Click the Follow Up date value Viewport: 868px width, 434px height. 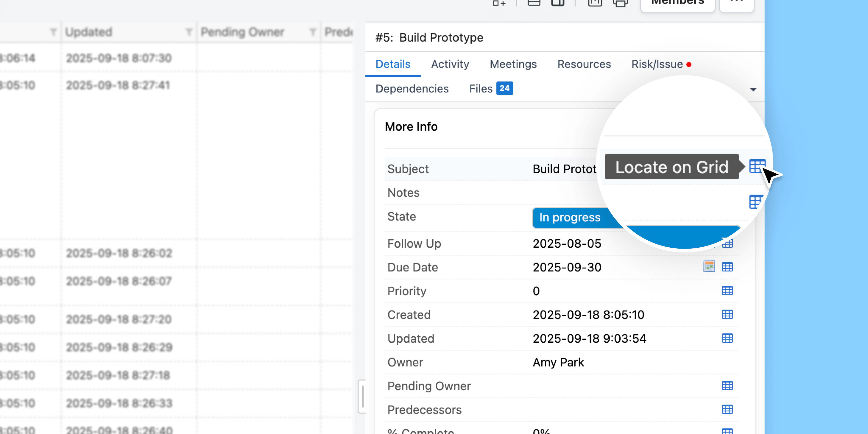coord(567,244)
